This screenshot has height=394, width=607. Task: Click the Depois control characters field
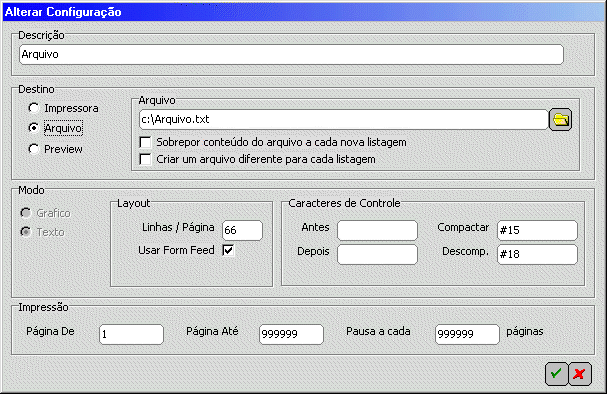[x=377, y=254]
